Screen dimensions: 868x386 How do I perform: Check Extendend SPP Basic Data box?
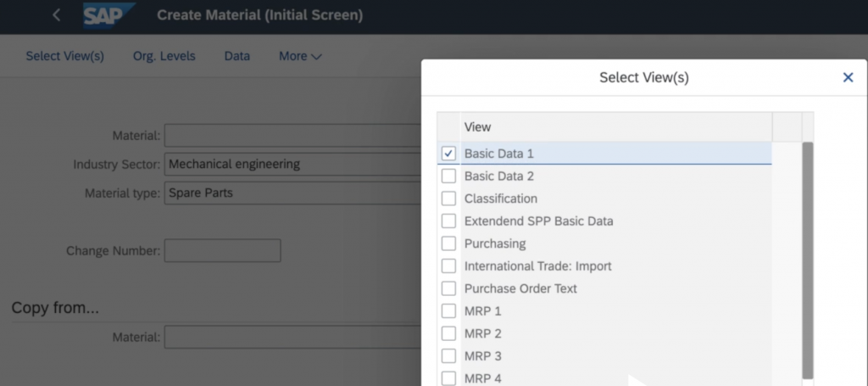(448, 221)
